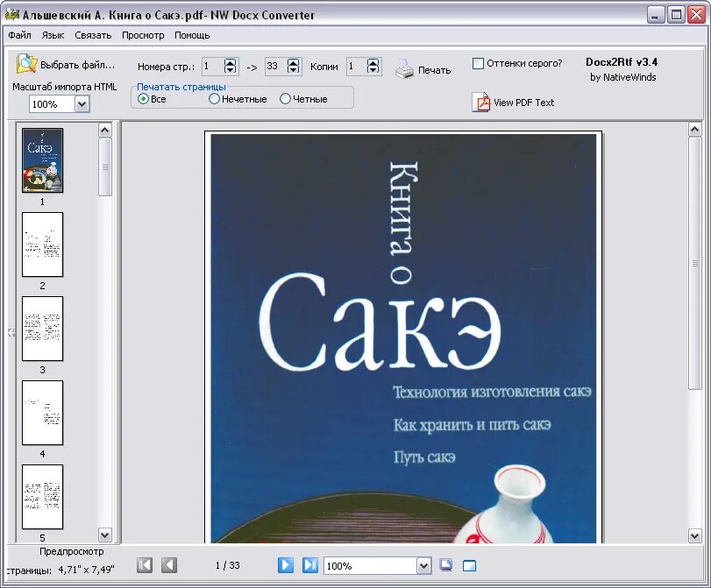Click the Выбрать файл folder icon
Screen dimensions: 711x588
coord(26,64)
